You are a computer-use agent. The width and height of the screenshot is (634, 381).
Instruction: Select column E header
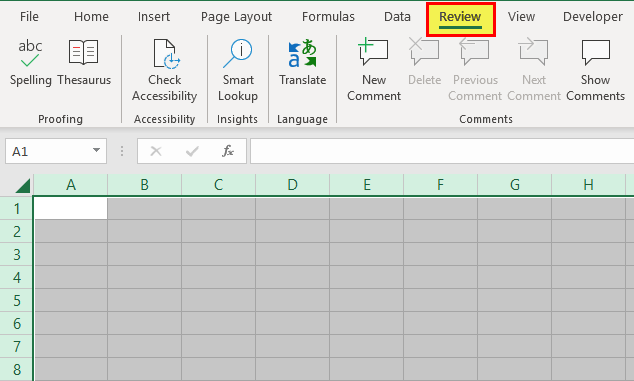click(x=367, y=185)
